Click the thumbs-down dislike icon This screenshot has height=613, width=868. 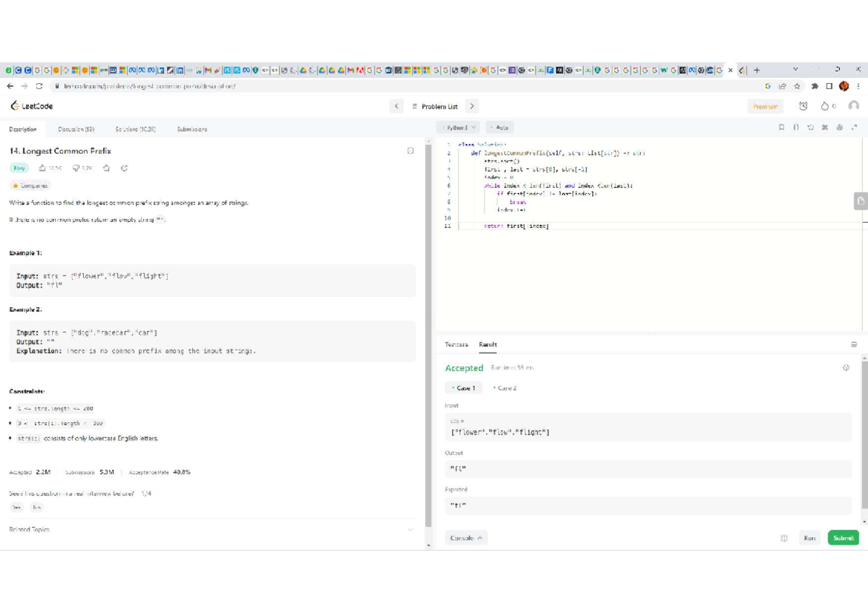pos(76,168)
